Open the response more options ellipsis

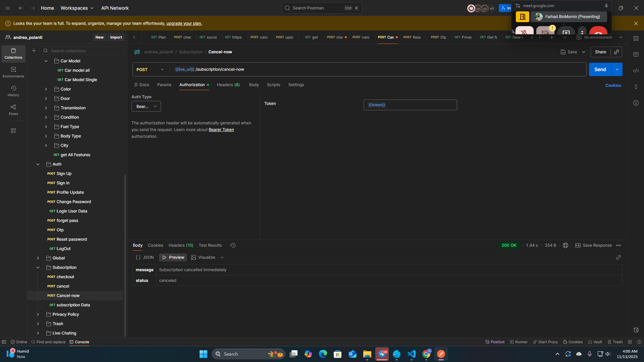(619, 245)
